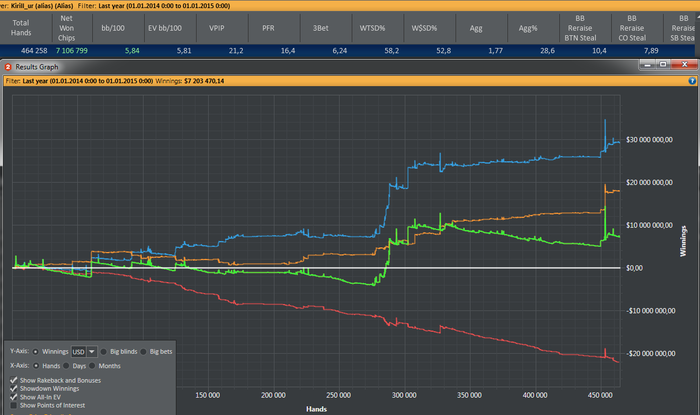700x415 pixels.
Task: Click EV bb/100 value 5,81
Action: pos(184,50)
